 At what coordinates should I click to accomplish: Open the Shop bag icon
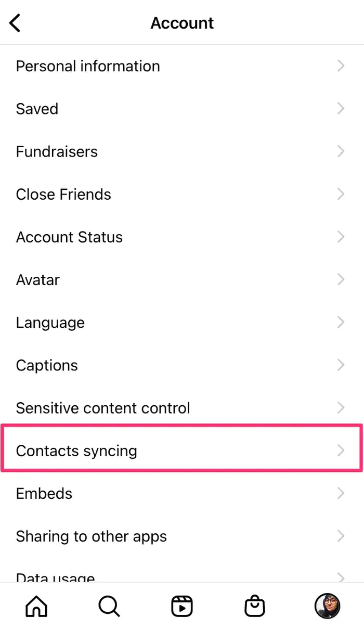(x=254, y=606)
